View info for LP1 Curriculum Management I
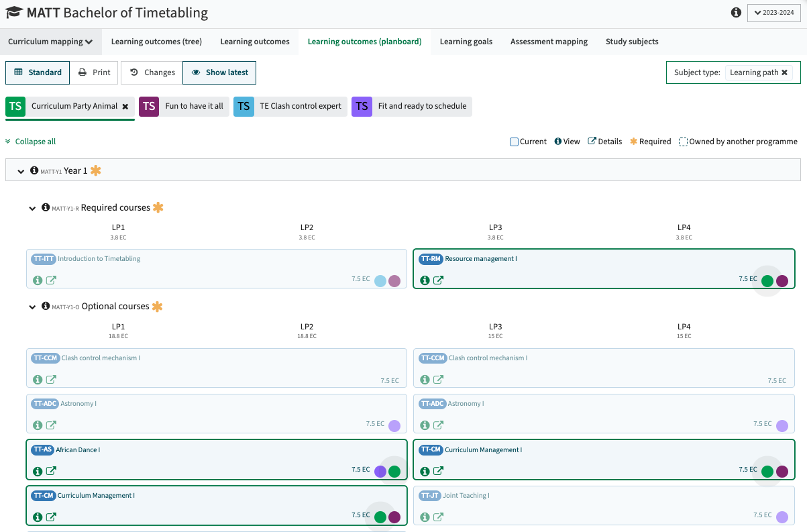This screenshot has width=807, height=532. (38, 517)
